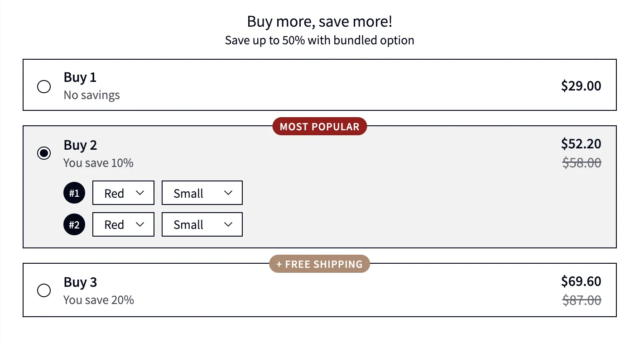Choose the Buy 3 radio option
644x342 pixels.
click(44, 290)
